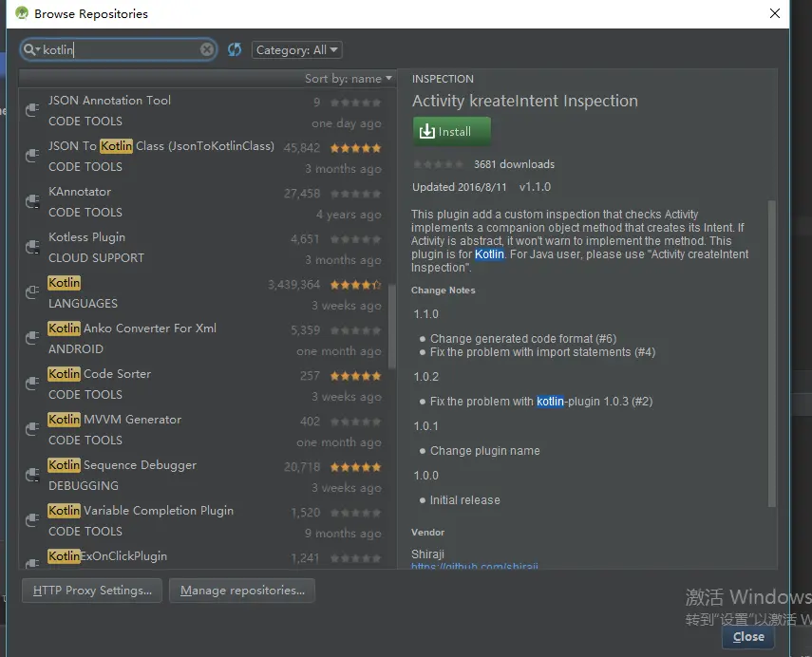Open the Shiraji GitHub vendor link
Viewport: 812px width, 657px height.
pos(474,566)
